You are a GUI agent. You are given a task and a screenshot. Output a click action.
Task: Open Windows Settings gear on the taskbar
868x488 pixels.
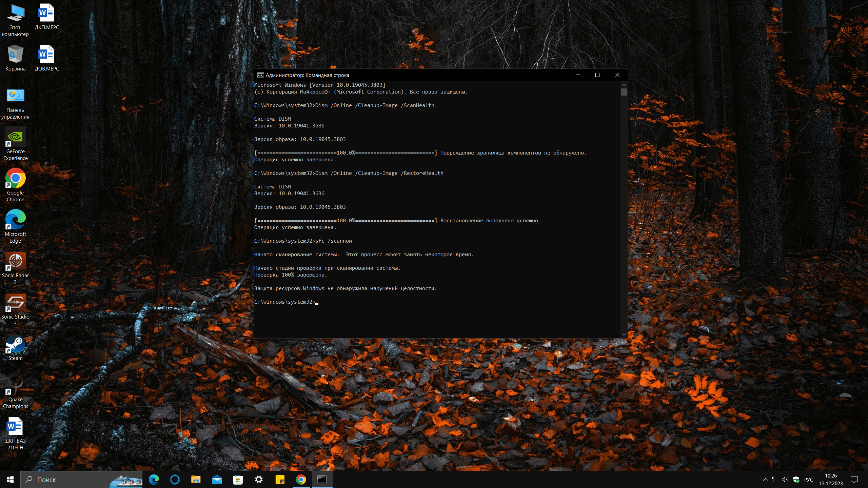tap(259, 480)
